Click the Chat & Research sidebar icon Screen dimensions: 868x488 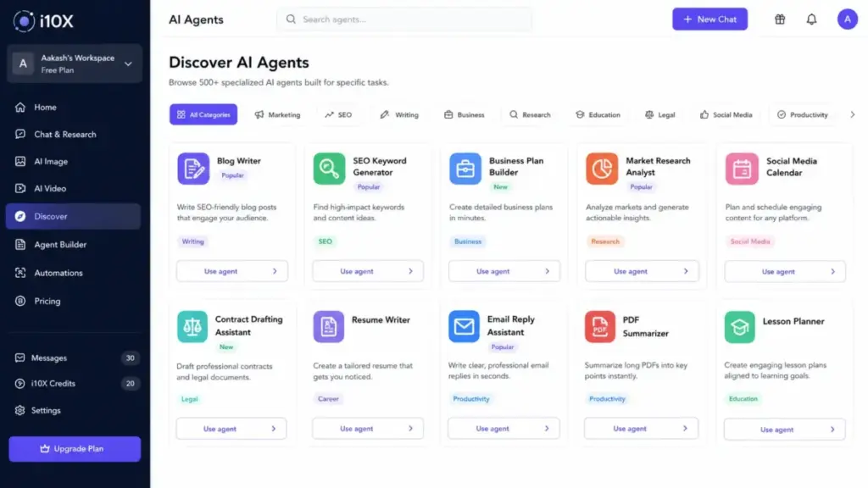pos(20,135)
